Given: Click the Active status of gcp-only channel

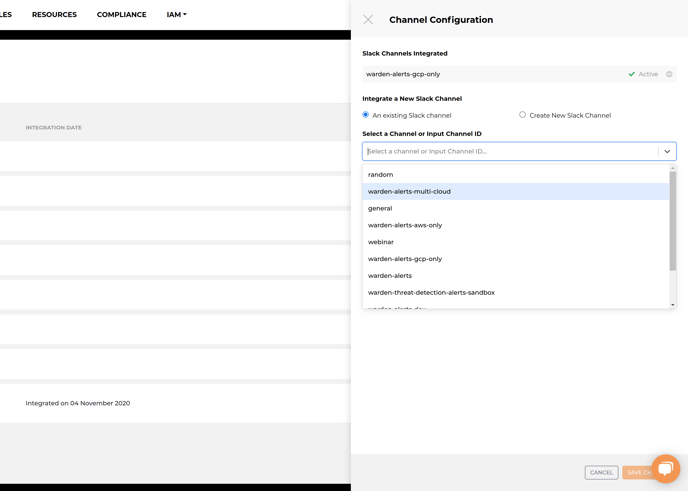Looking at the screenshot, I should click(643, 74).
